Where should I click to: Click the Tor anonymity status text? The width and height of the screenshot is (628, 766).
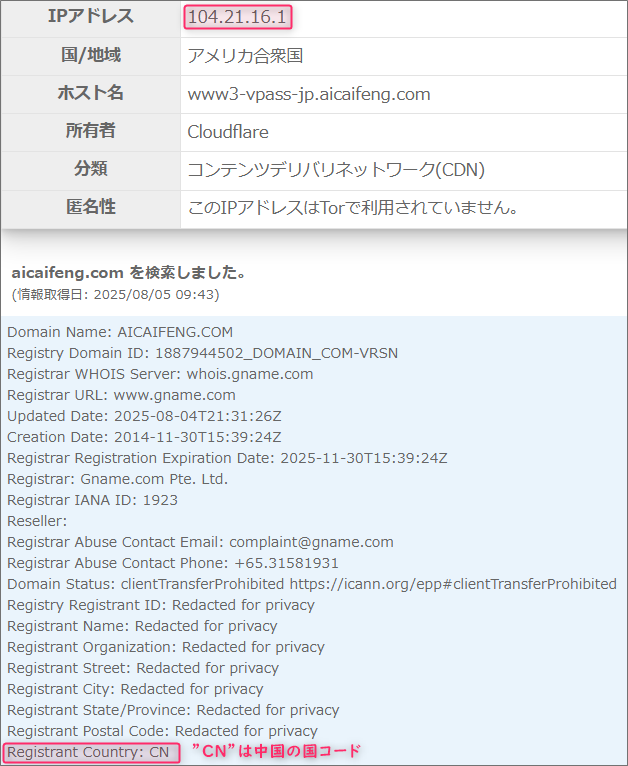353,208
